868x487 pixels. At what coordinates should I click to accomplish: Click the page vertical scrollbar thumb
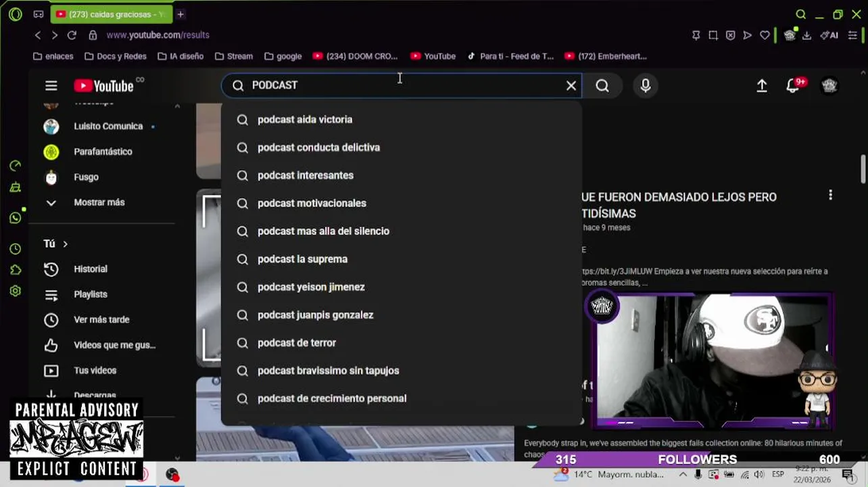(863, 168)
